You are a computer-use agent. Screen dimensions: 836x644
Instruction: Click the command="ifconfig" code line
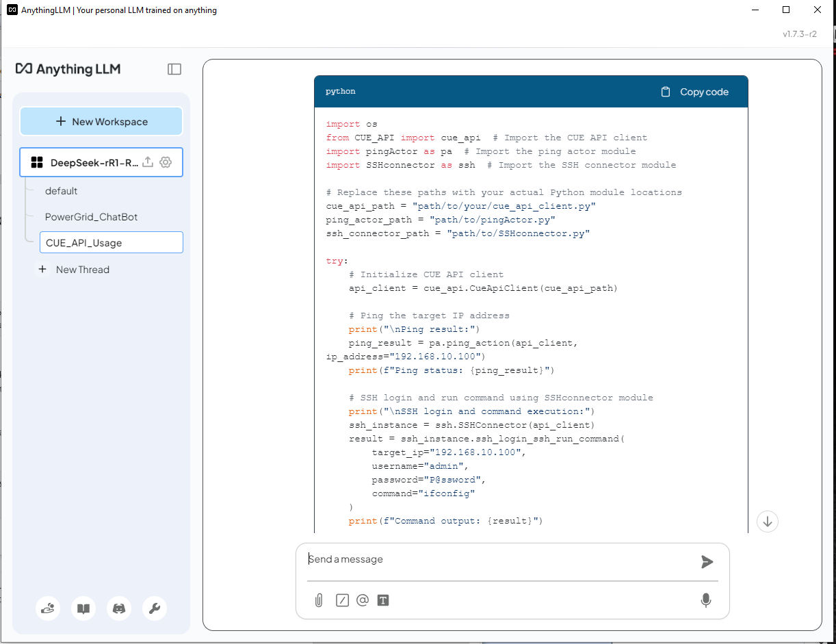pos(423,493)
